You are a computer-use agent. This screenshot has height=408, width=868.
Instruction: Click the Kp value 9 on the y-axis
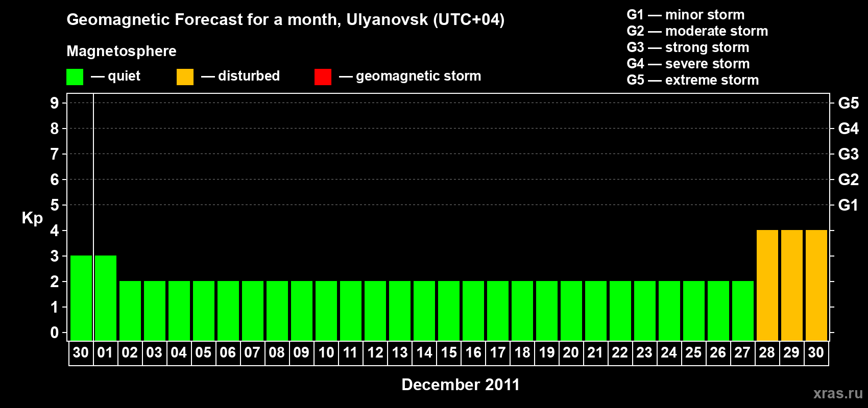pos(55,103)
